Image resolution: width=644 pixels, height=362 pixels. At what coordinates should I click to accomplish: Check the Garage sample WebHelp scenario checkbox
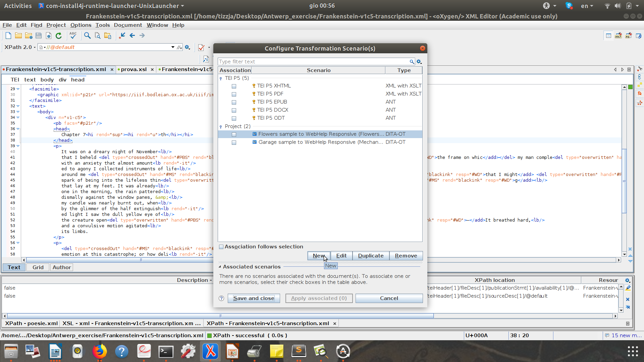coord(234,142)
